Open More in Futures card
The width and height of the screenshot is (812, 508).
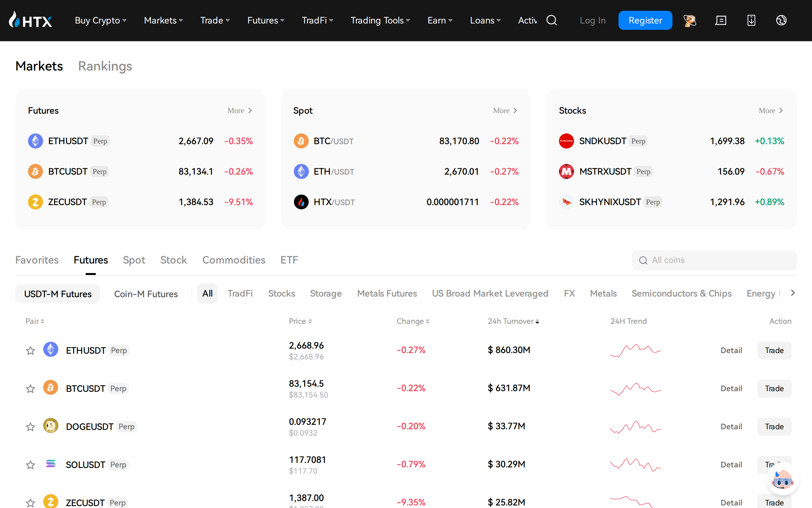click(239, 110)
